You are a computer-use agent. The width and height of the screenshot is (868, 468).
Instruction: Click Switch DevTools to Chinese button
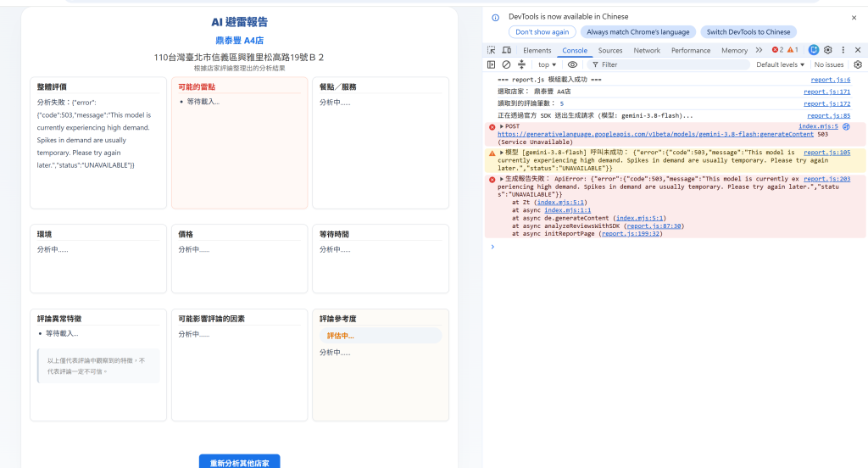pyautogui.click(x=748, y=32)
